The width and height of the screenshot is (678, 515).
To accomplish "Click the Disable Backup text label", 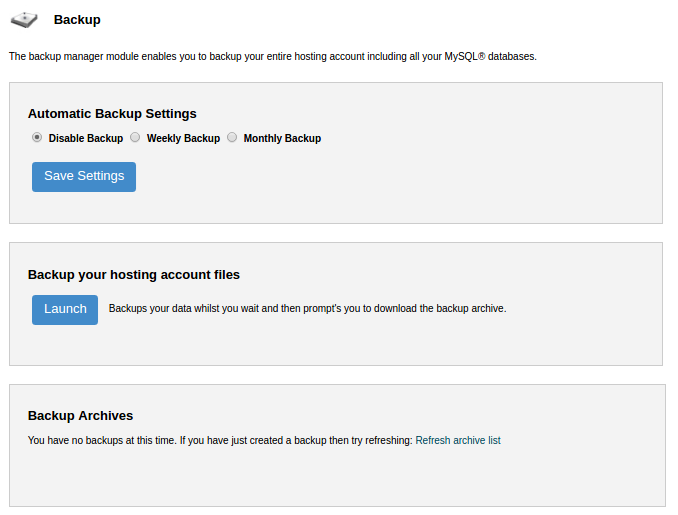I will coord(86,138).
